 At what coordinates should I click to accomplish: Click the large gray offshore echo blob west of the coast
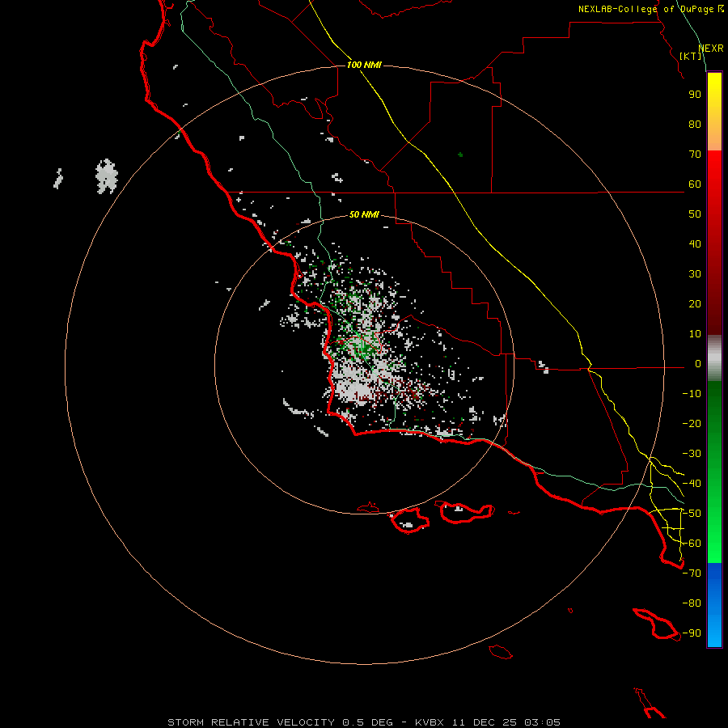[x=107, y=176]
